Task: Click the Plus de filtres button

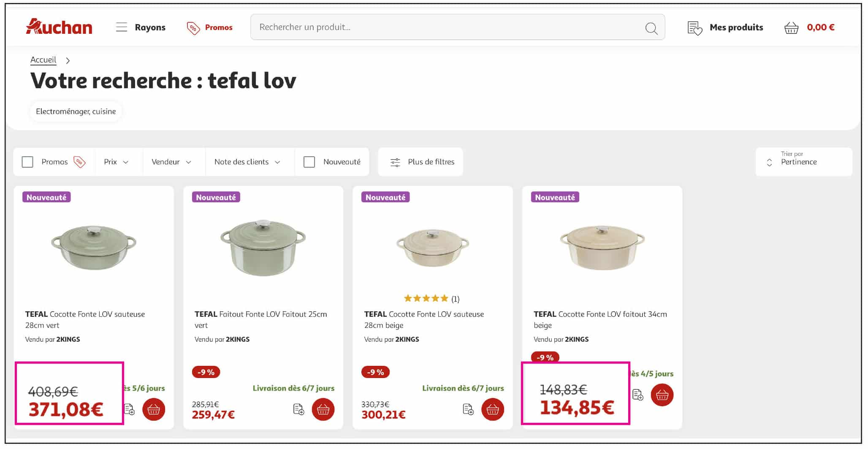Action: point(423,162)
